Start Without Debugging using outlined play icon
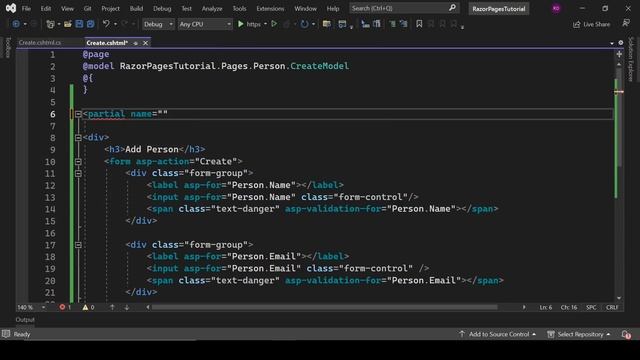Viewport: 640px width, 360px height. (274, 24)
